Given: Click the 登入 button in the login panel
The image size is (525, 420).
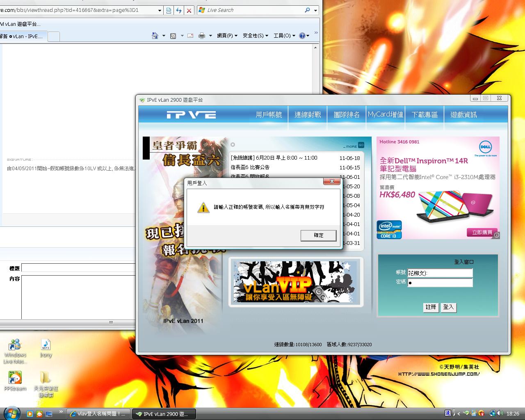Looking at the screenshot, I should 448,307.
